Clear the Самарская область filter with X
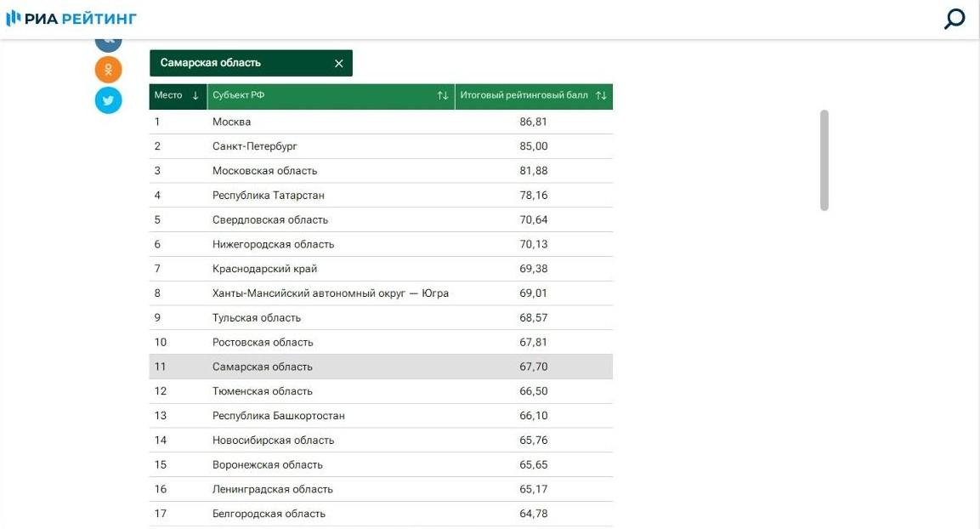Image resolution: width=980 pixels, height=529 pixels. tap(338, 64)
